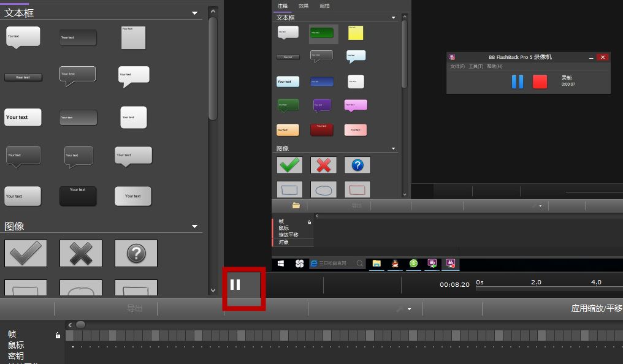Switch to the 效果 tab

click(304, 6)
